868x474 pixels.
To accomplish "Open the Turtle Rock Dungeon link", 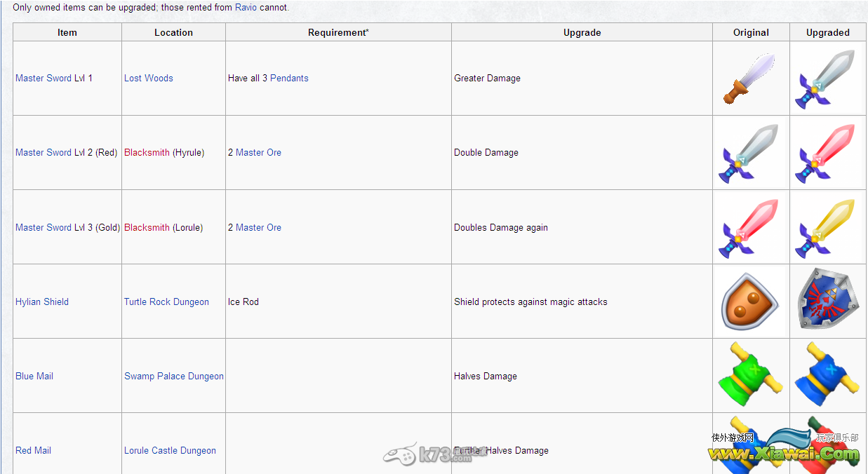I will [166, 302].
